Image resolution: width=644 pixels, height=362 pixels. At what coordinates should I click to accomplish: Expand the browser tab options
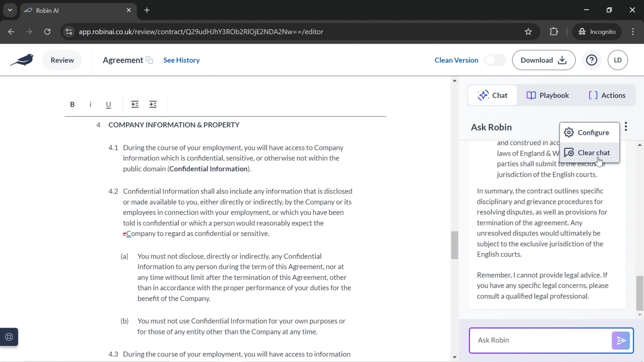[10, 10]
